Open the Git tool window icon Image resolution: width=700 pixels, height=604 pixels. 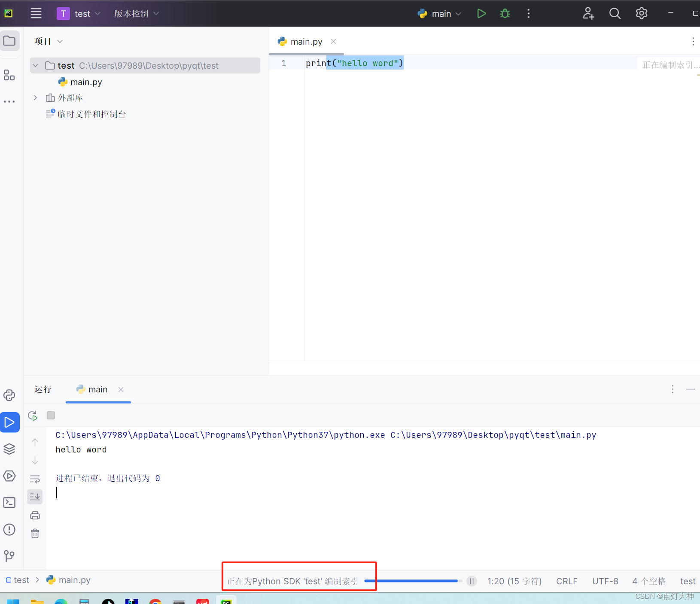click(x=9, y=556)
